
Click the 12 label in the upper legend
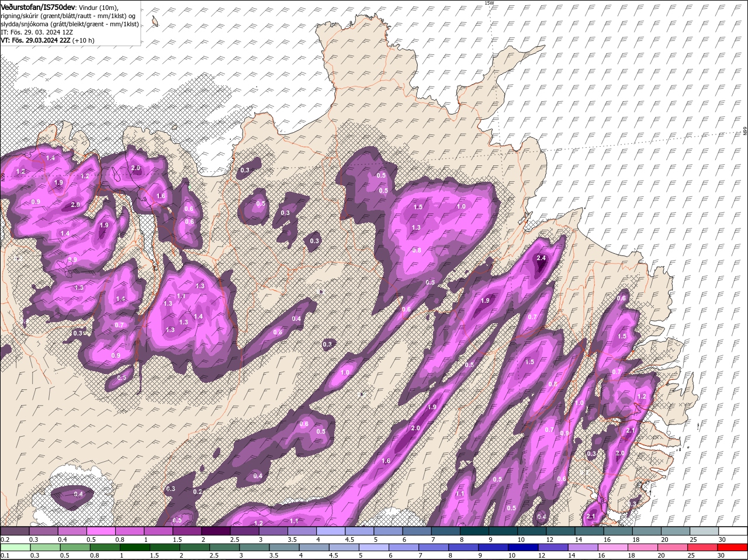click(x=549, y=539)
